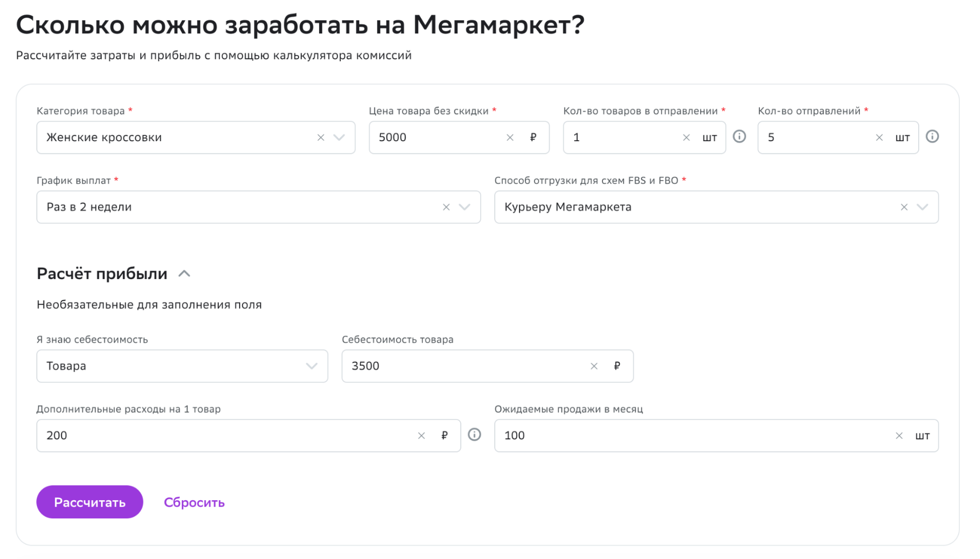Clear the items per shipment value 1
Viewport: 980px width, 559px height.
pos(686,138)
